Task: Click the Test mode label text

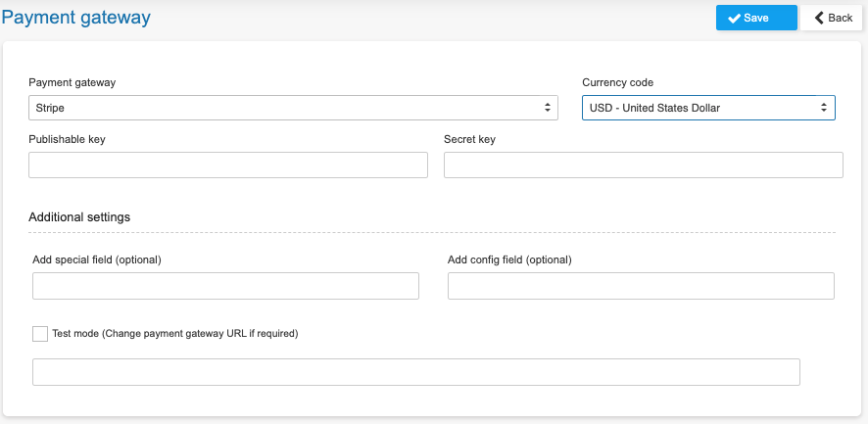Action: pyautogui.click(x=175, y=334)
